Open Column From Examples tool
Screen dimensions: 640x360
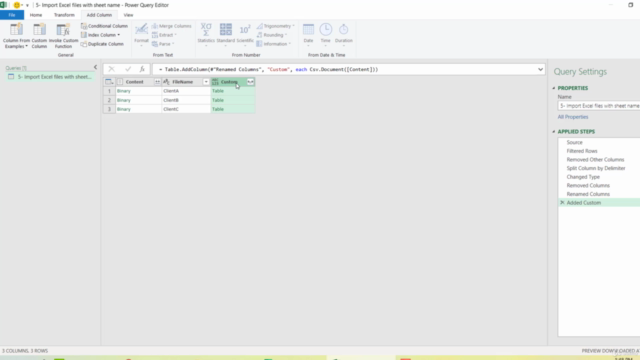(16, 36)
